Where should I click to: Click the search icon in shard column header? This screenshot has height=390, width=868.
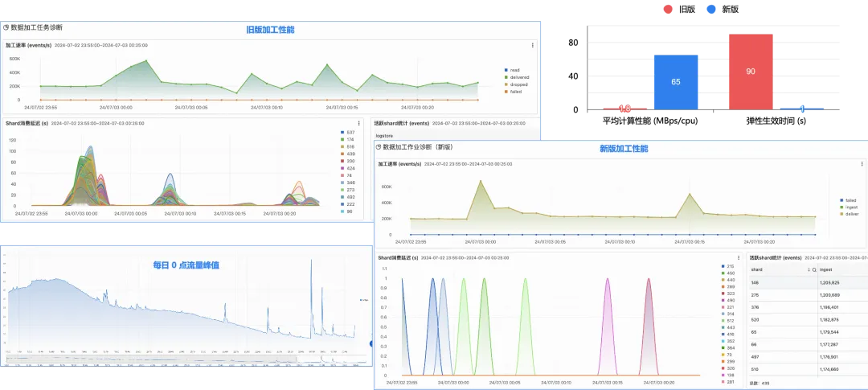coord(813,270)
